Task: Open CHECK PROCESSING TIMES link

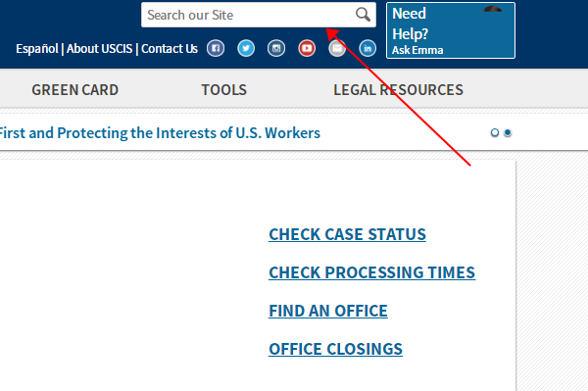Action: click(372, 272)
